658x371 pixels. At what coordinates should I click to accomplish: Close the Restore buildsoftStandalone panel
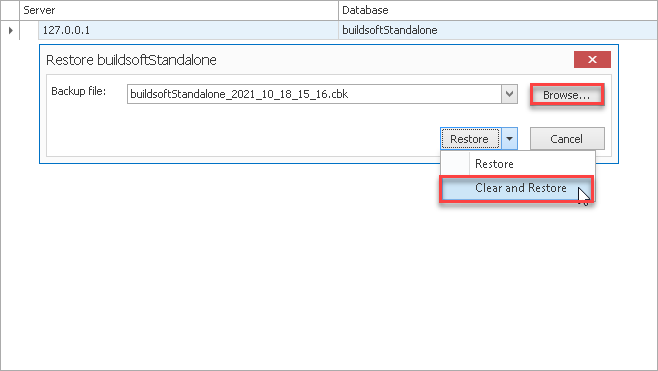click(592, 60)
